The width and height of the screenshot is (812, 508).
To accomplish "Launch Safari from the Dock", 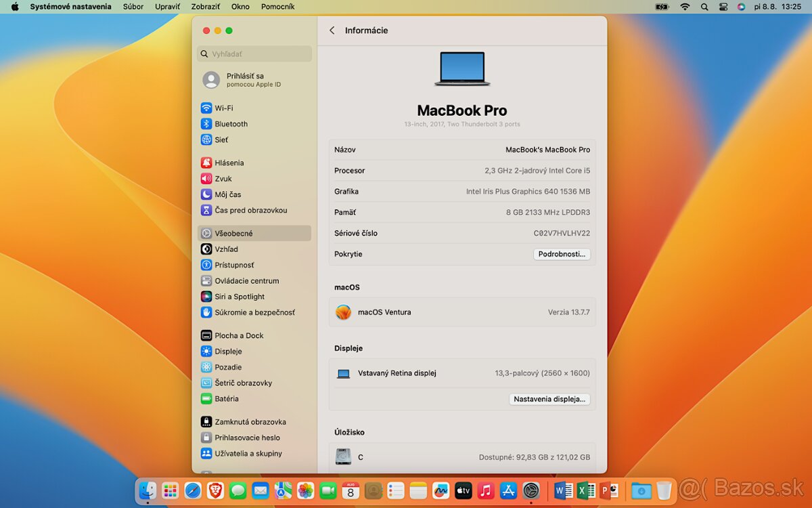I will [x=194, y=490].
